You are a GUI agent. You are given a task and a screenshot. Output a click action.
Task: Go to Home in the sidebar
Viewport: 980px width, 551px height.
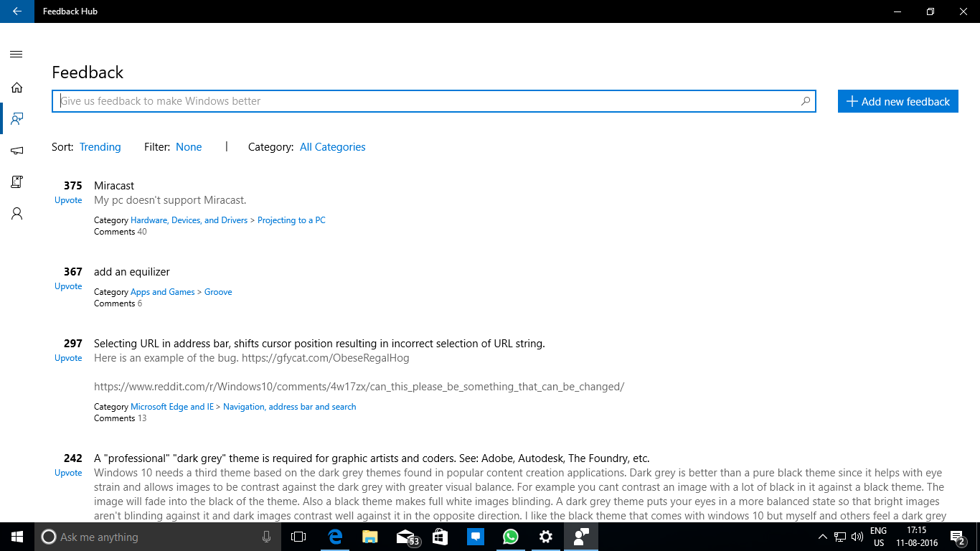(17, 88)
